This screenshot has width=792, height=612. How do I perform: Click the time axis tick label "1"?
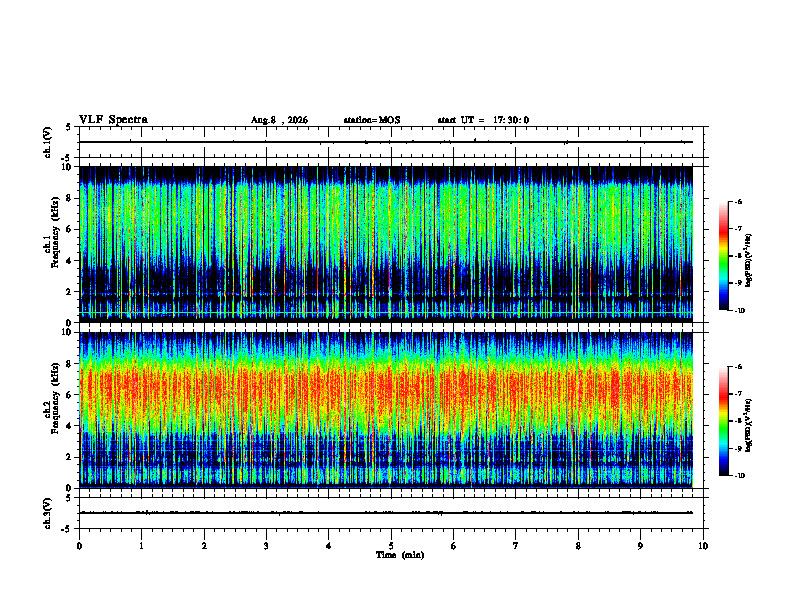[142, 546]
